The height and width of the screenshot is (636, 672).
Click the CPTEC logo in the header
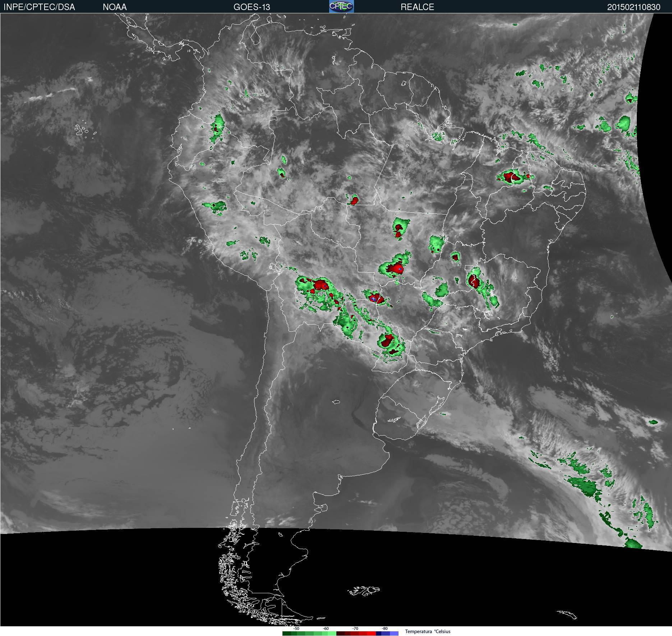coord(341,6)
